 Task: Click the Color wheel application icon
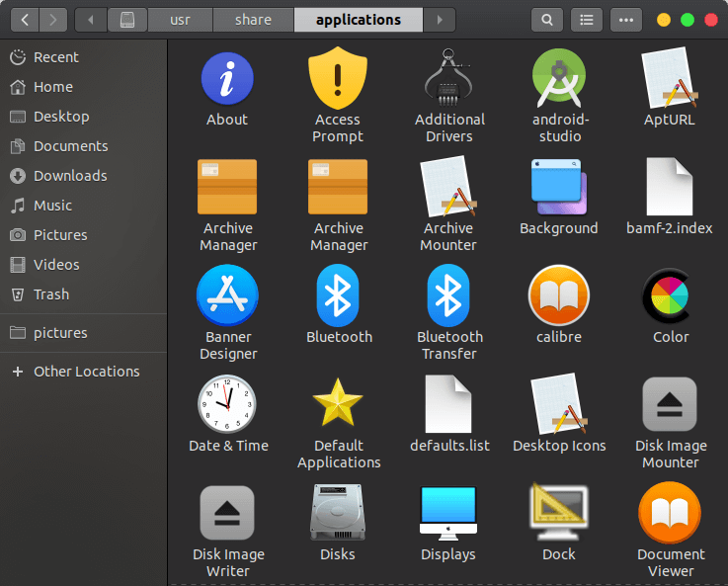[671, 296]
